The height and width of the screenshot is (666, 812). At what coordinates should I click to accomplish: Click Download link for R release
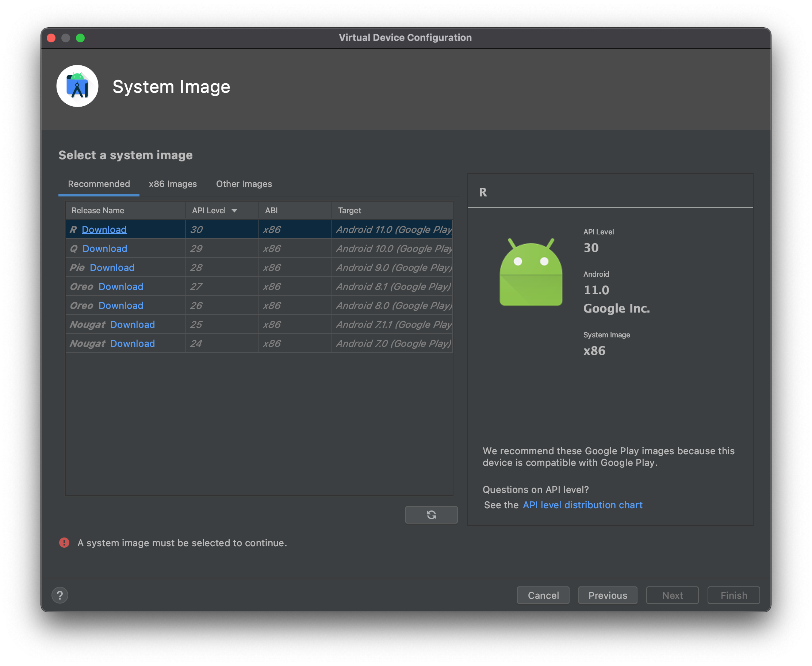(x=104, y=229)
